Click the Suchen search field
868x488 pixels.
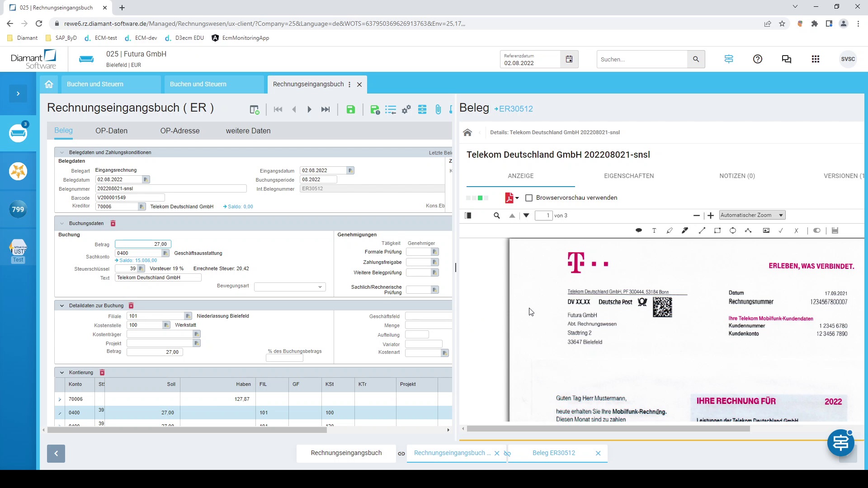coord(642,59)
